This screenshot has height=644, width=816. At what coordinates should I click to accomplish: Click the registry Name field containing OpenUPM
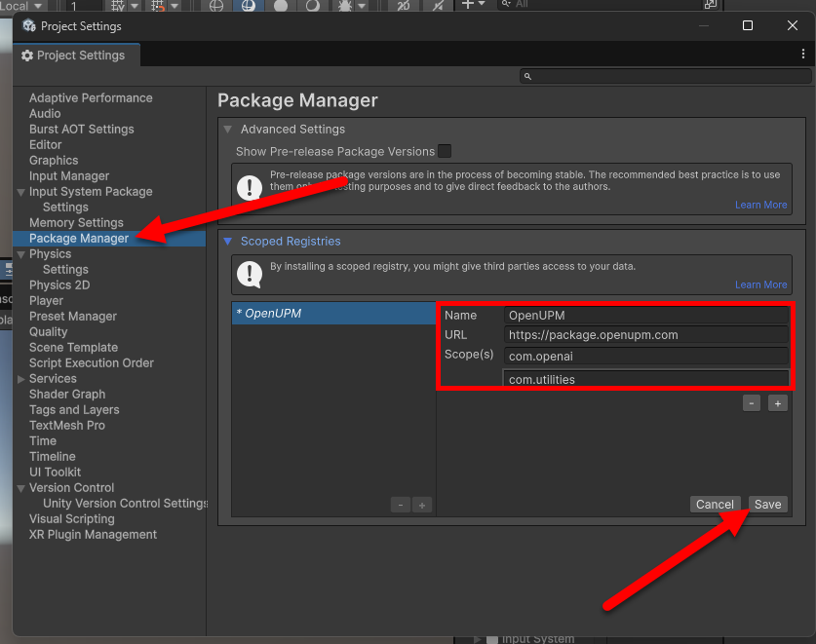646,316
